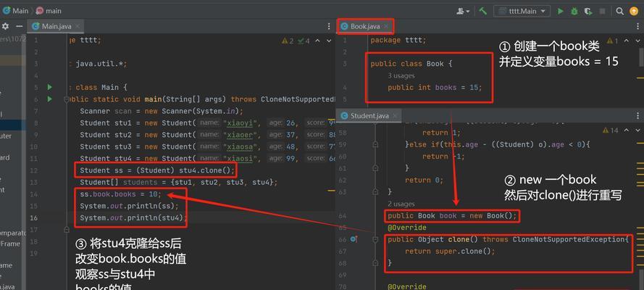Go to next highlighted error in Student.java
The width and height of the screenshot is (644, 290).
pyautogui.click(x=636, y=130)
